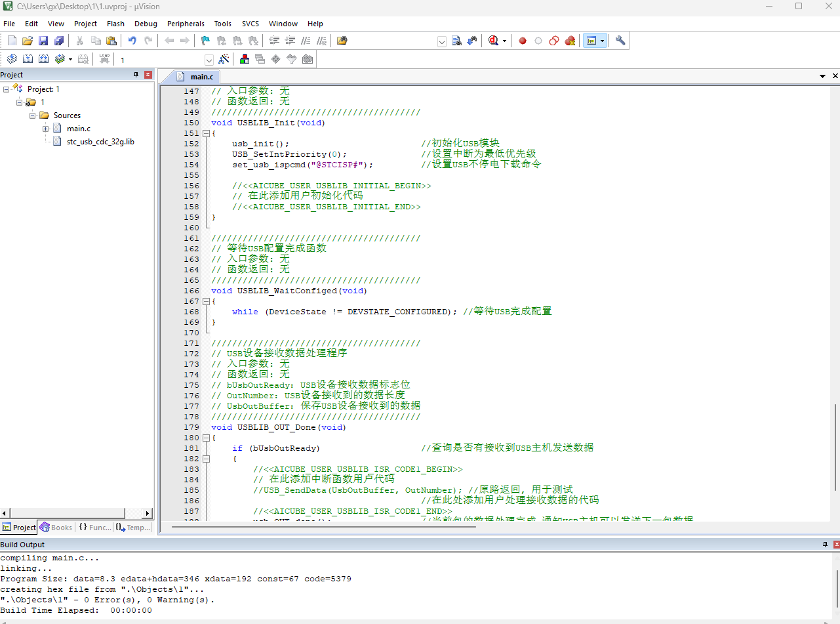
Task: Select target folder 1 in project tree
Action: point(43,102)
